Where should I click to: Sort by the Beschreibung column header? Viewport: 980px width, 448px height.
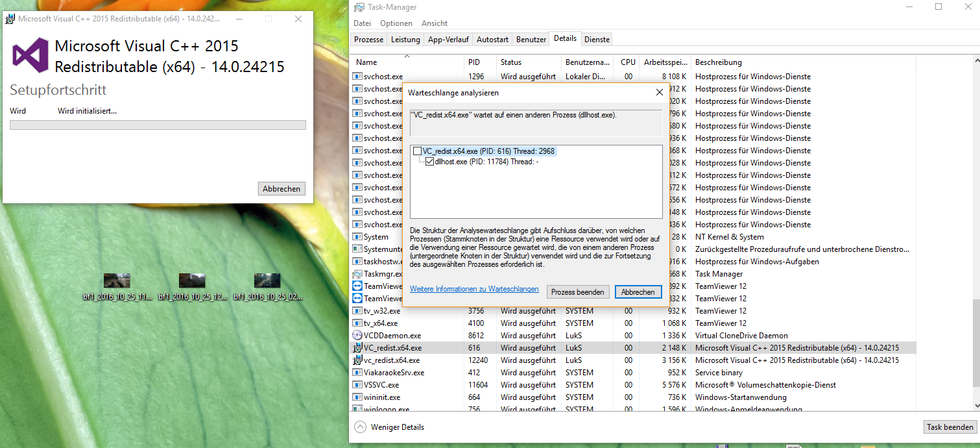click(803, 62)
